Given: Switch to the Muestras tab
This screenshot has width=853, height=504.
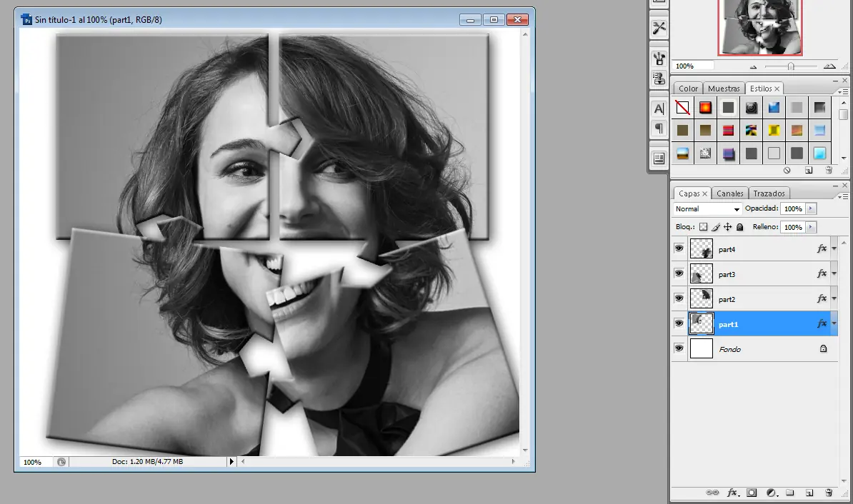Looking at the screenshot, I should 724,89.
